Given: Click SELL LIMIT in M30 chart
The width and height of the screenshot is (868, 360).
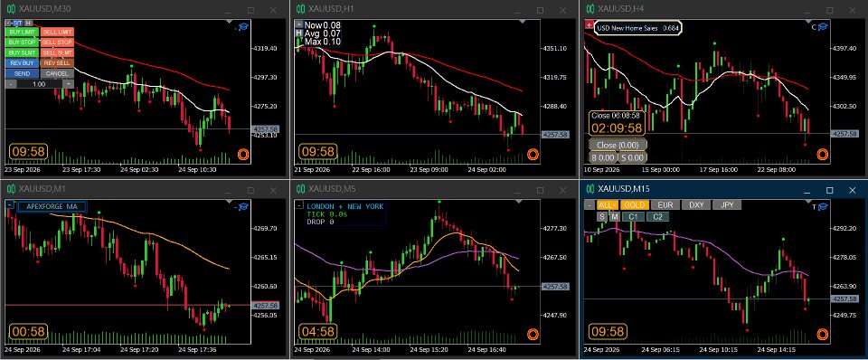Looking at the screenshot, I should (x=57, y=33).
